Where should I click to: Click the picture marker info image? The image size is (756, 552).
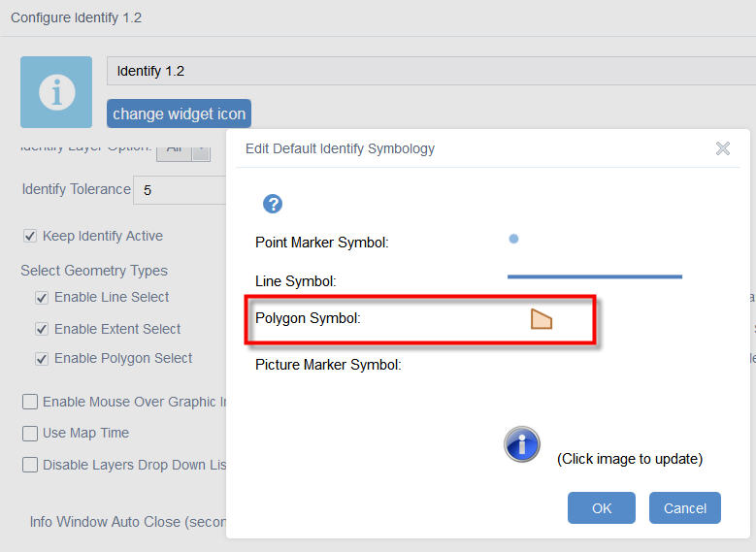pos(522,444)
